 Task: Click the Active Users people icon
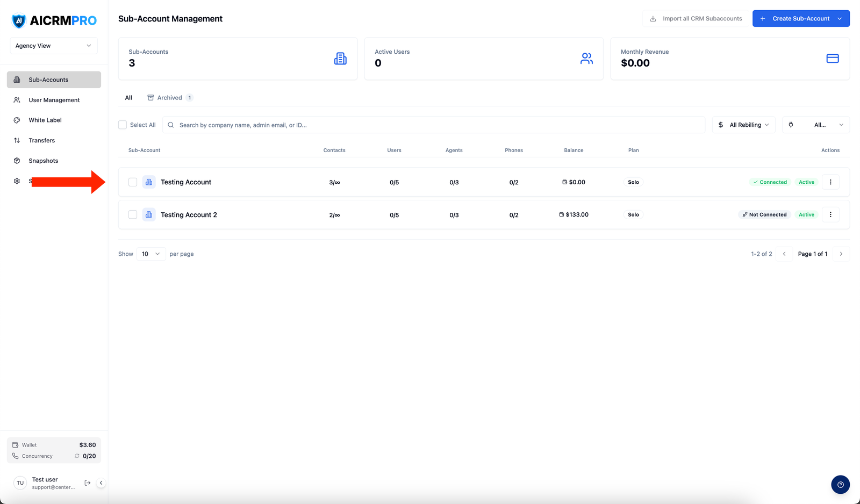pyautogui.click(x=586, y=59)
